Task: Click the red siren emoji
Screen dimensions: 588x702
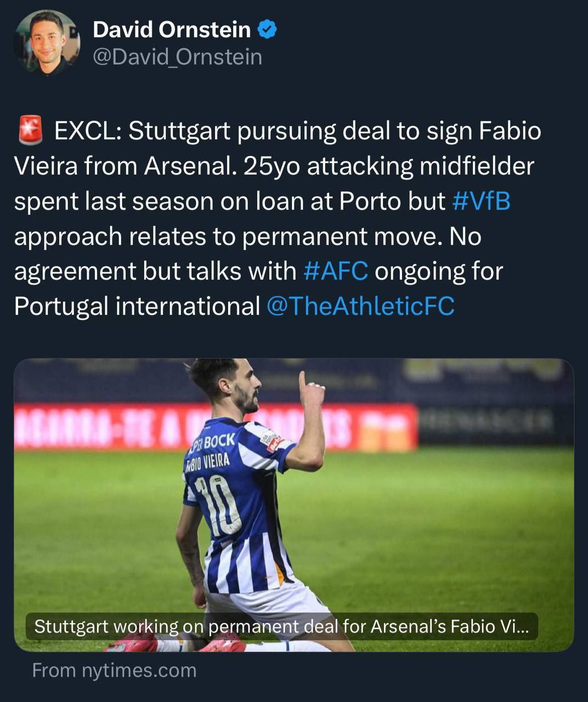Action: click(31, 131)
